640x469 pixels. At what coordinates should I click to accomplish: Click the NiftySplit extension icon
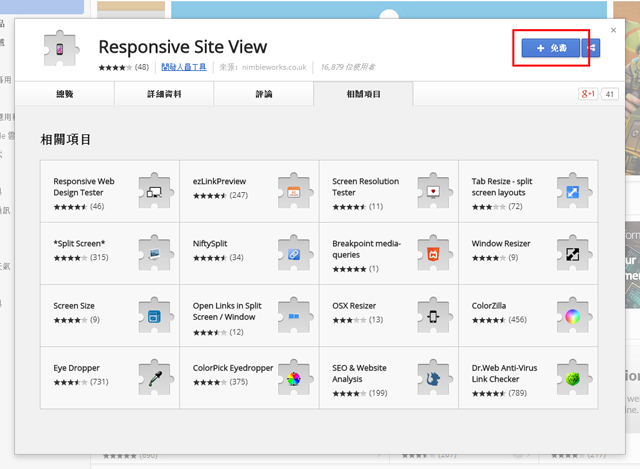point(295,253)
